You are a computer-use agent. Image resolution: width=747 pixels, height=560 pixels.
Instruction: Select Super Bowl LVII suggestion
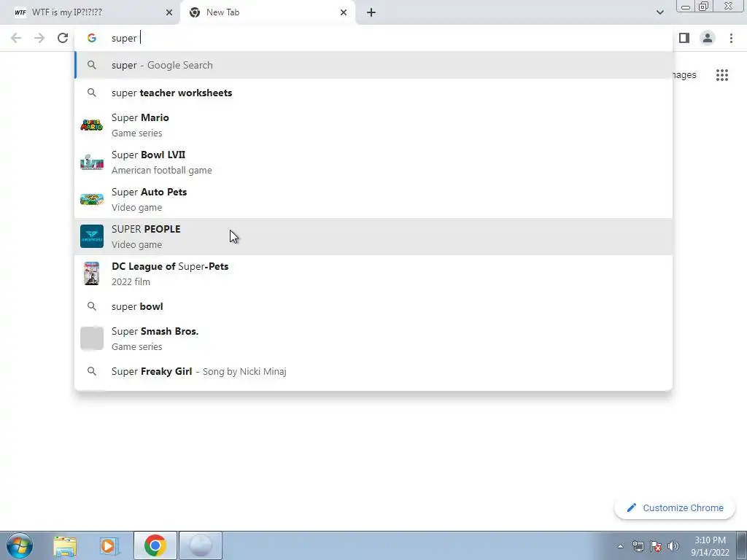(373, 163)
